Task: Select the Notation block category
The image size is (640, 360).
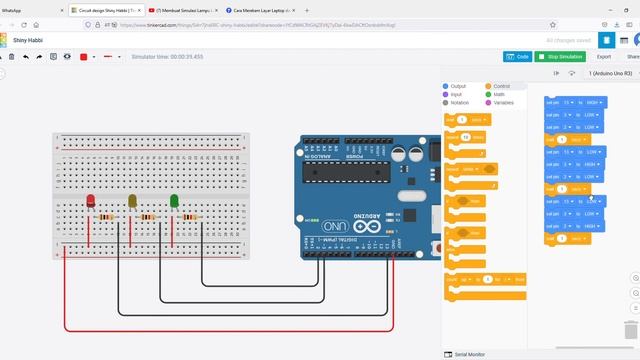Action: [x=456, y=103]
